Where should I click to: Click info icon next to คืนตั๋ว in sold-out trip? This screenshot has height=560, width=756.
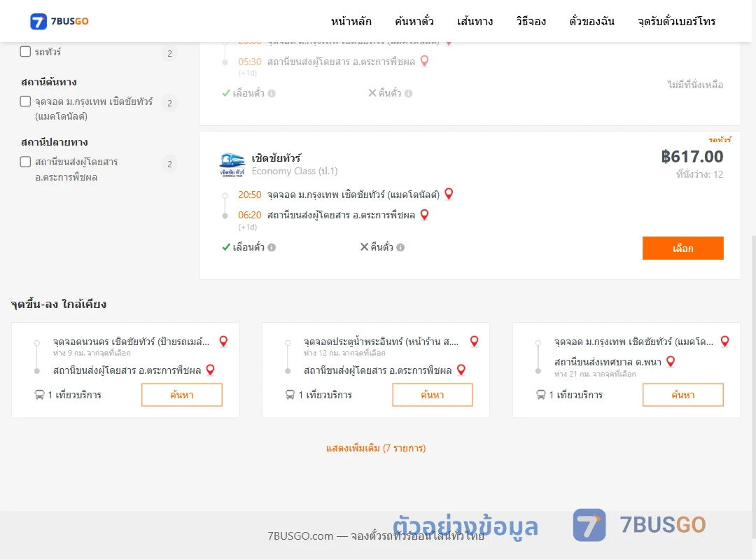pyautogui.click(x=408, y=94)
